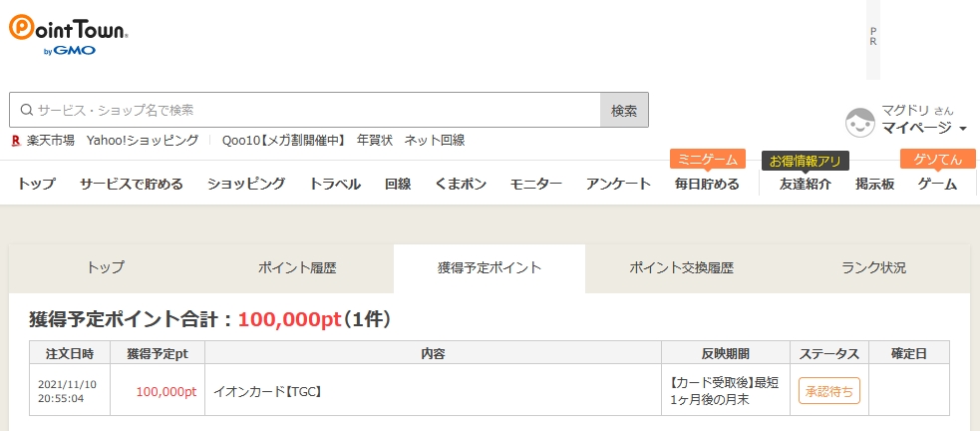980x431 pixels.
Task: Switch to the ポイント履歴 tab
Action: (297, 267)
